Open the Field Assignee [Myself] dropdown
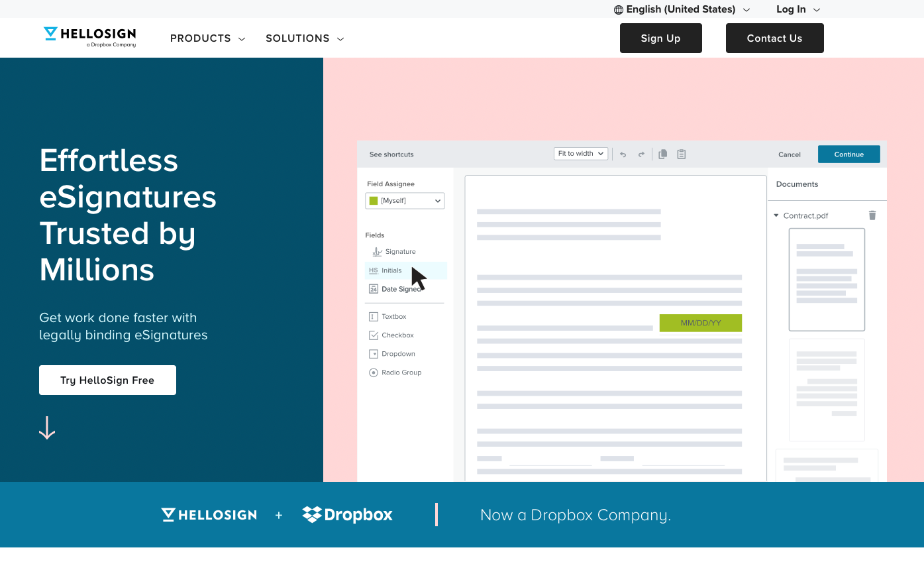This screenshot has width=924, height=566. tap(405, 200)
